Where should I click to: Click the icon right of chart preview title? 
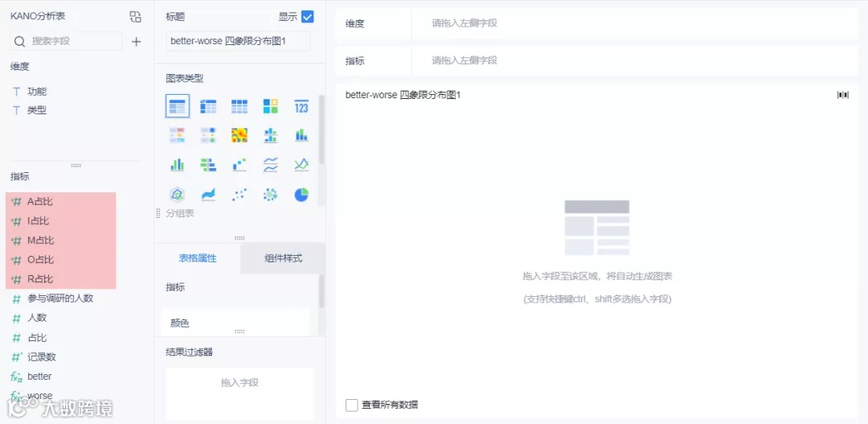(x=843, y=95)
